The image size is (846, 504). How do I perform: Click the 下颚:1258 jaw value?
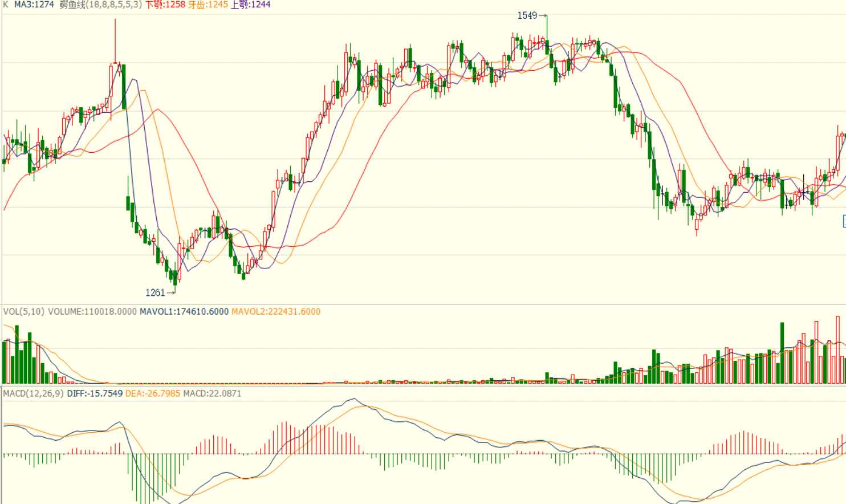(165, 5)
